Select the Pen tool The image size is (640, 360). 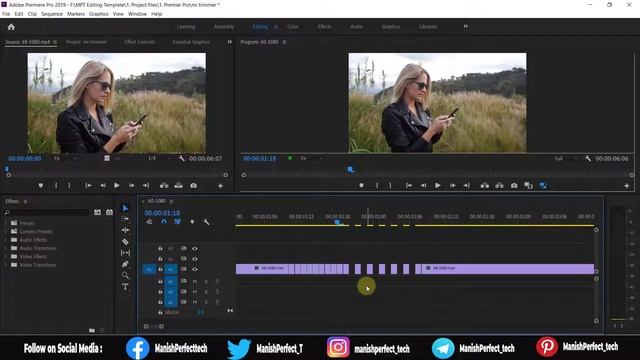click(125, 264)
